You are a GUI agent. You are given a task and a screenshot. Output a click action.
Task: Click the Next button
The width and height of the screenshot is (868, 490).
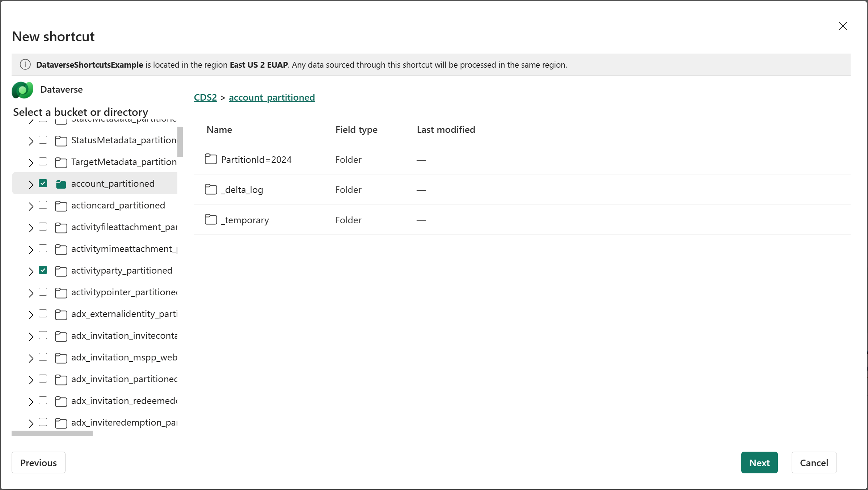pos(759,462)
